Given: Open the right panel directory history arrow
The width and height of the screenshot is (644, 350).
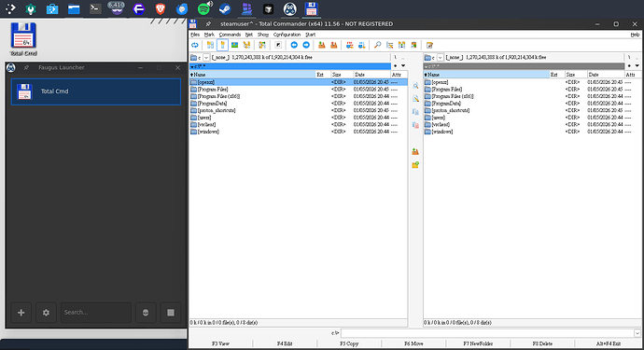Looking at the screenshot, I should pyautogui.click(x=637, y=65).
